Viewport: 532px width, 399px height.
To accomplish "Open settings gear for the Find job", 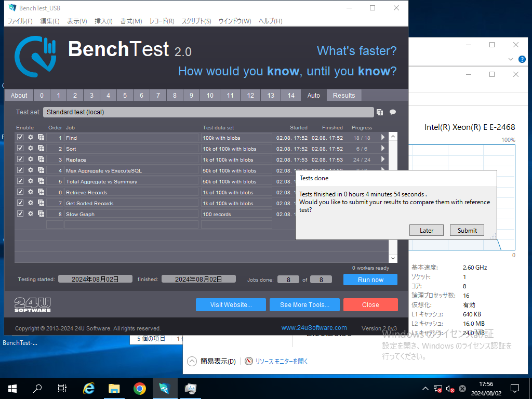I will pyautogui.click(x=31, y=137).
